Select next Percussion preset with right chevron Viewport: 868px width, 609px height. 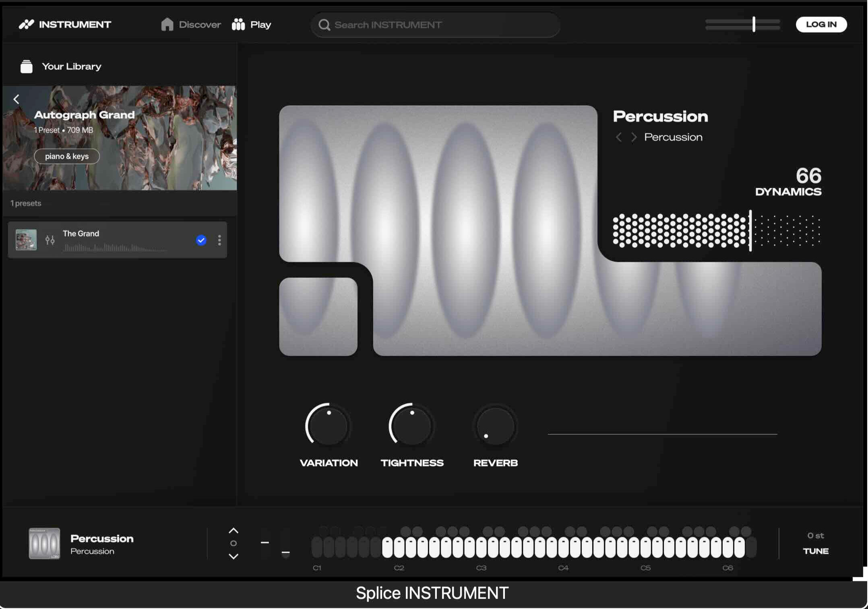click(x=634, y=137)
